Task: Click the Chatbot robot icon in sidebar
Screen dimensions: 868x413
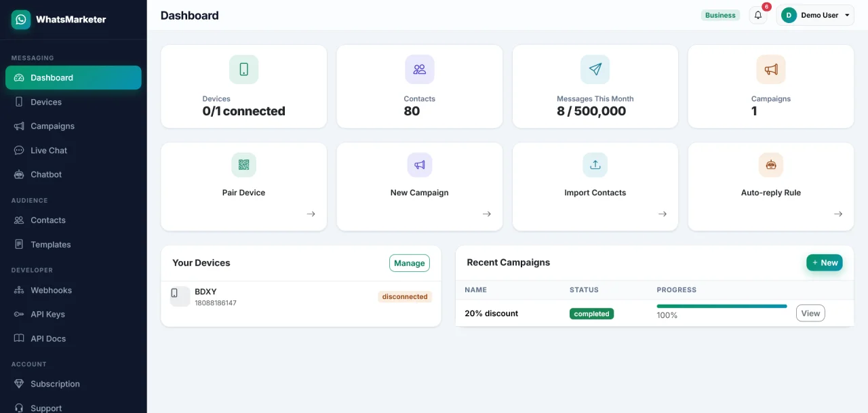Action: point(19,174)
